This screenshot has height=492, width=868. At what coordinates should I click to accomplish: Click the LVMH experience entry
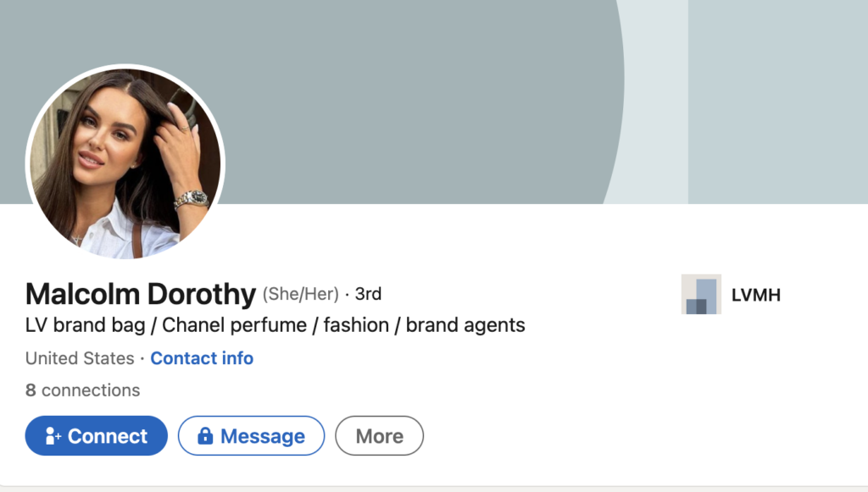click(731, 295)
